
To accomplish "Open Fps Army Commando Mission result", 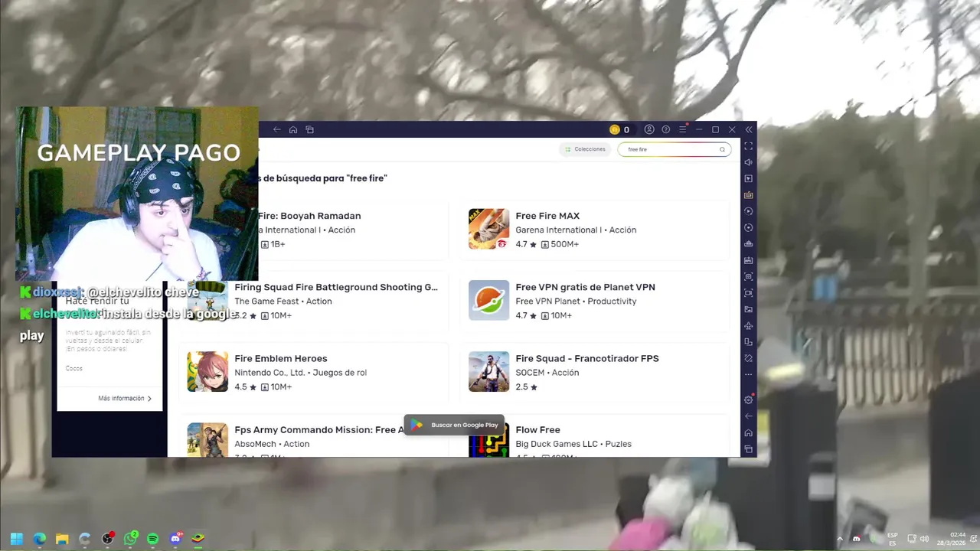I will 313,436.
